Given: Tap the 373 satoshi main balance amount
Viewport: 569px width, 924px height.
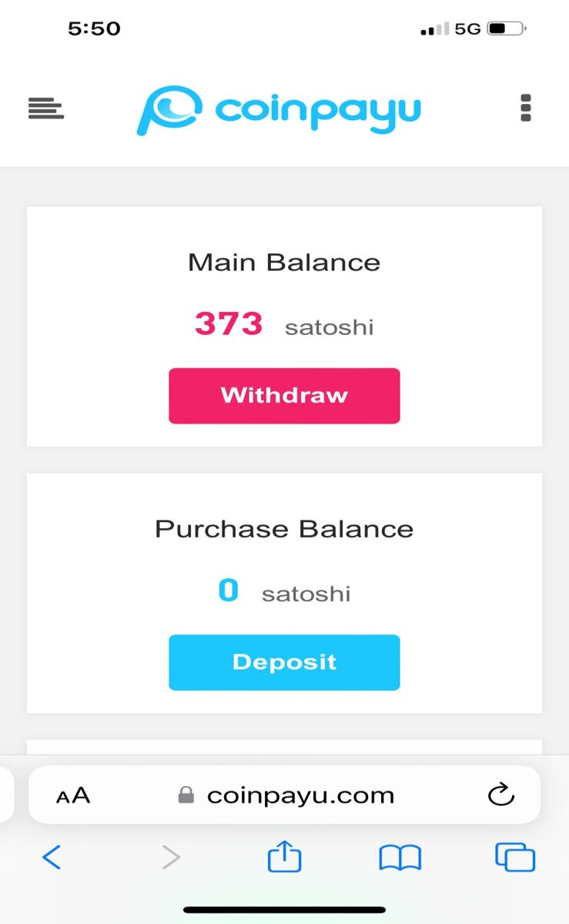Looking at the screenshot, I should pos(284,324).
